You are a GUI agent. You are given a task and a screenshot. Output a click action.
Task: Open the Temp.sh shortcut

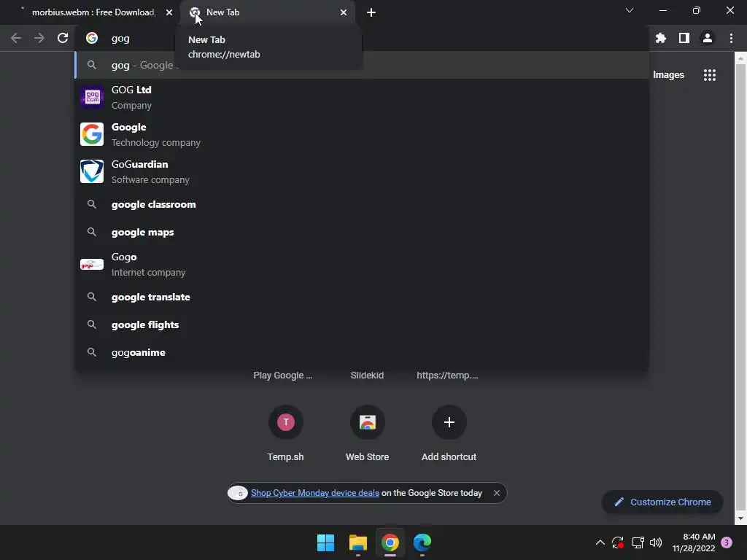[285, 433]
